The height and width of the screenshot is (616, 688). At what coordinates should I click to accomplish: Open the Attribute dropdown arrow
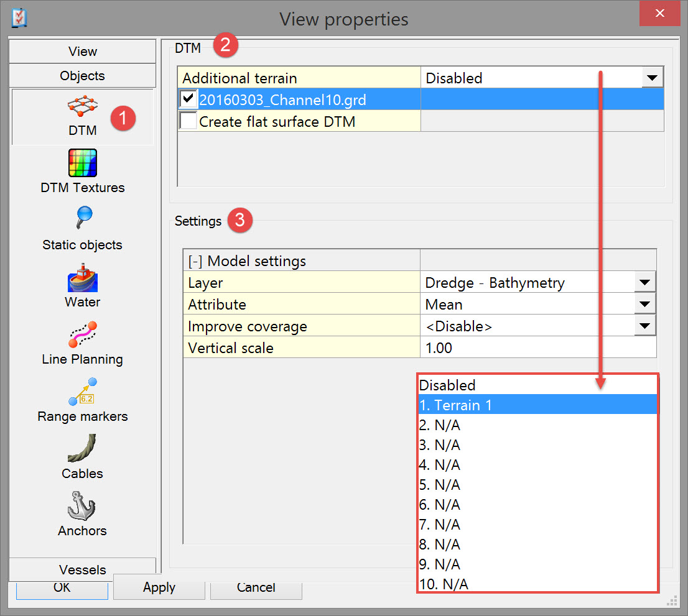[x=644, y=305]
